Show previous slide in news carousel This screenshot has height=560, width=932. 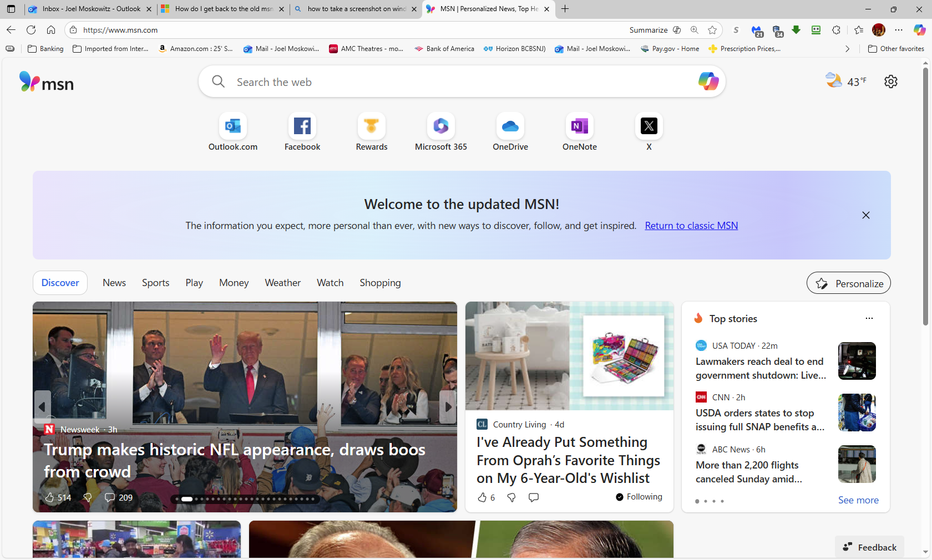click(x=42, y=406)
